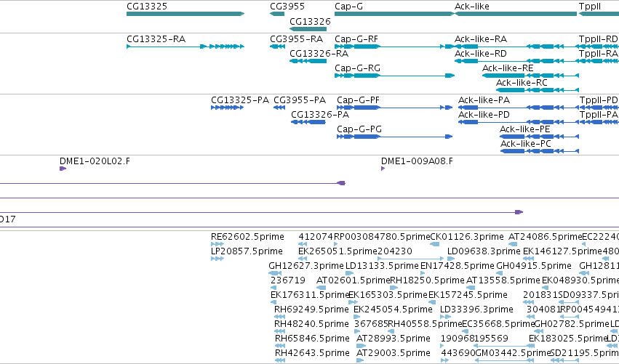The image size is (619, 364).
Task: Open EST AT02601.5prime
Action: (354, 280)
